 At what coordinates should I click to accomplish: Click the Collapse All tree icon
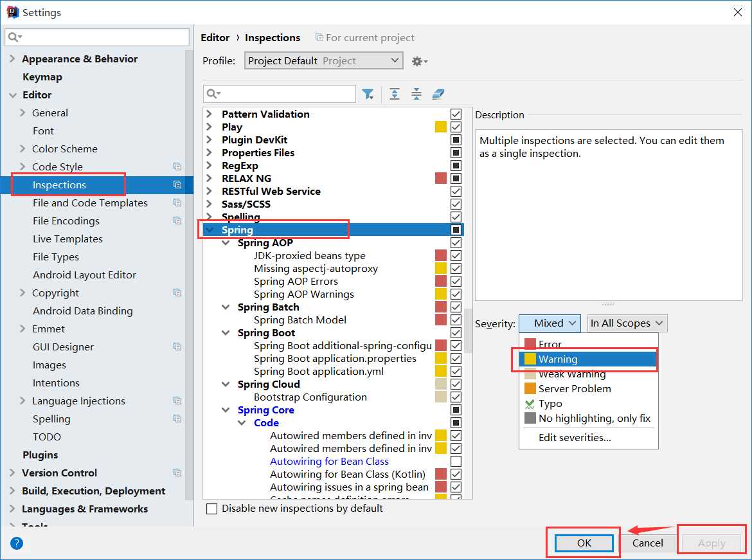(416, 94)
